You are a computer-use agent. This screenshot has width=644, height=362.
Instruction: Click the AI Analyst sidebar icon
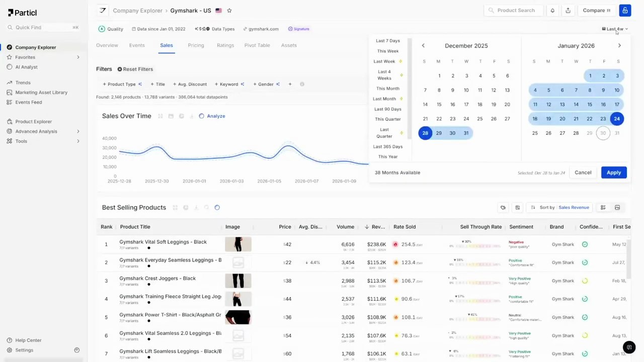[10, 67]
